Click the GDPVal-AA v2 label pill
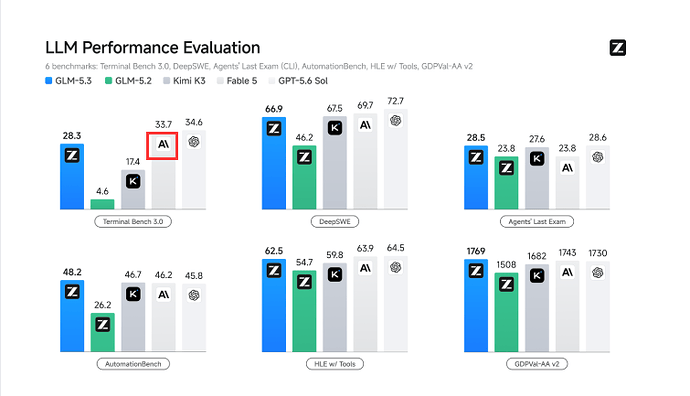 [537, 364]
